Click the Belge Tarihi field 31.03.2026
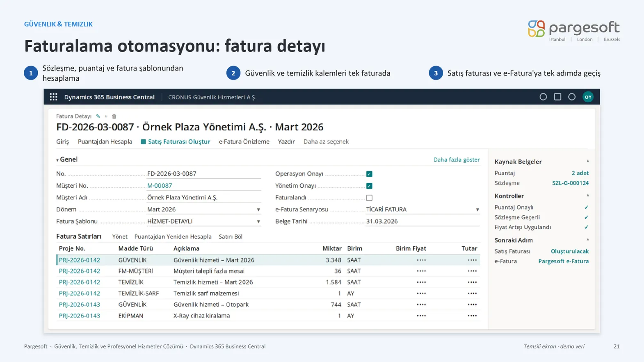The height and width of the screenshot is (362, 644). 423,221
